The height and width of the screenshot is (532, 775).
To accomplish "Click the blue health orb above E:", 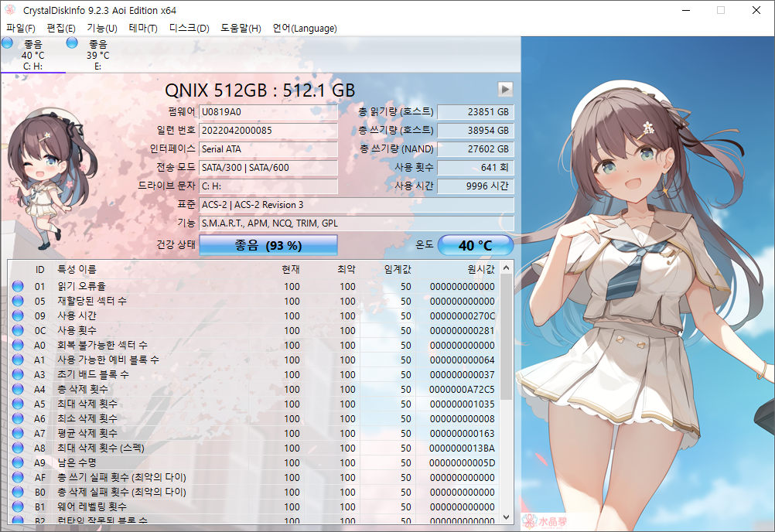I will tap(72, 43).
